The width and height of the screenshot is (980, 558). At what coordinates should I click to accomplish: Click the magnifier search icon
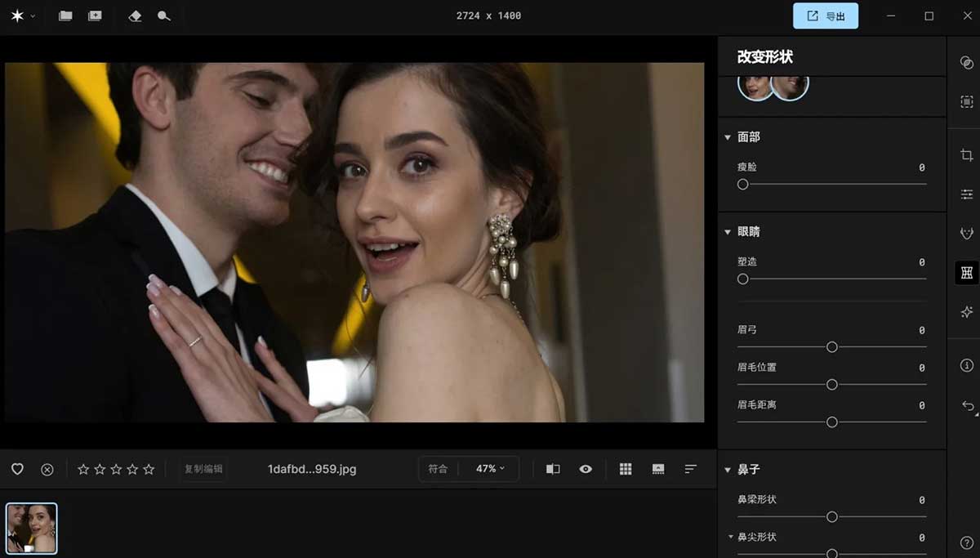click(164, 16)
